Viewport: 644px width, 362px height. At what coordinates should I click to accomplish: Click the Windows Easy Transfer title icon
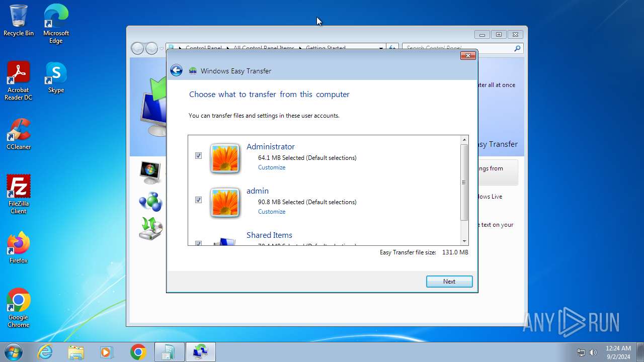pos(193,71)
